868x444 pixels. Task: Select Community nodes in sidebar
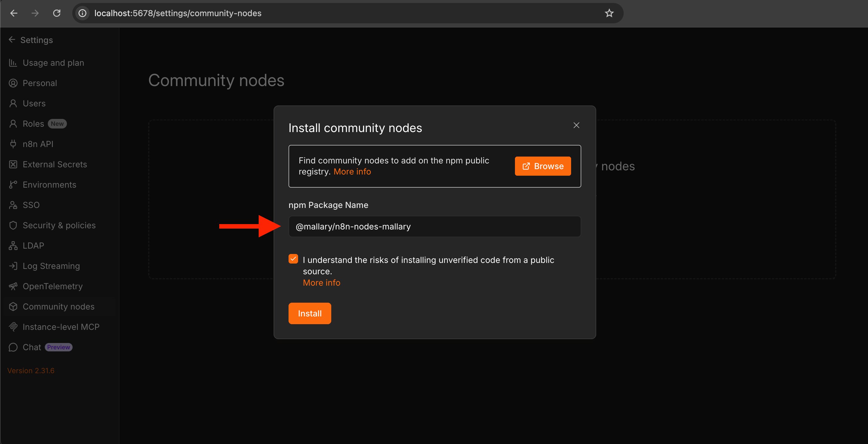tap(58, 307)
